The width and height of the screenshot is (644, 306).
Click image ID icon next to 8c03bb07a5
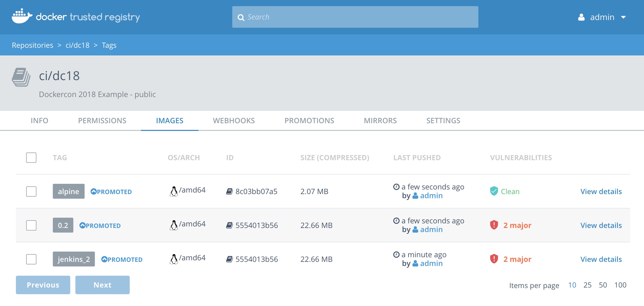[229, 192]
